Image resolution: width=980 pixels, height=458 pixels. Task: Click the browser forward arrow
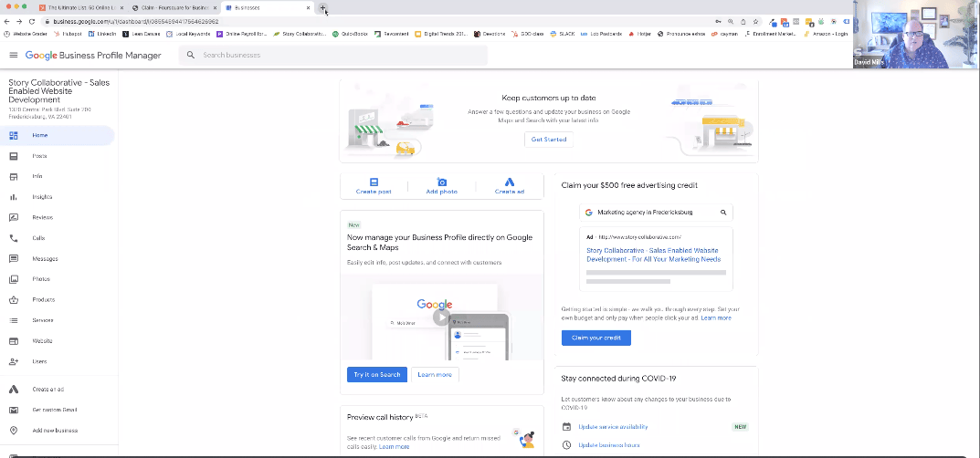coord(19,21)
